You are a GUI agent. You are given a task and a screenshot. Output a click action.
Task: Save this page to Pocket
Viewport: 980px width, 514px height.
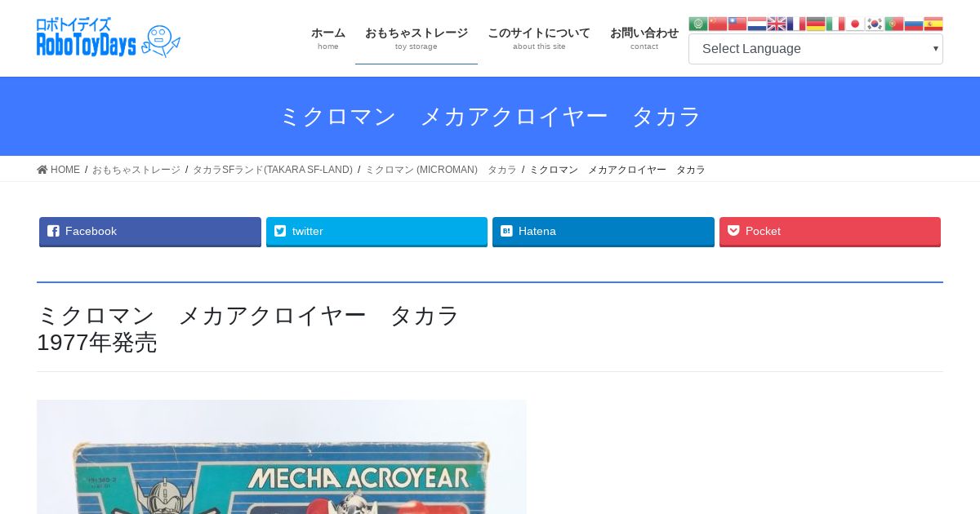coord(830,232)
